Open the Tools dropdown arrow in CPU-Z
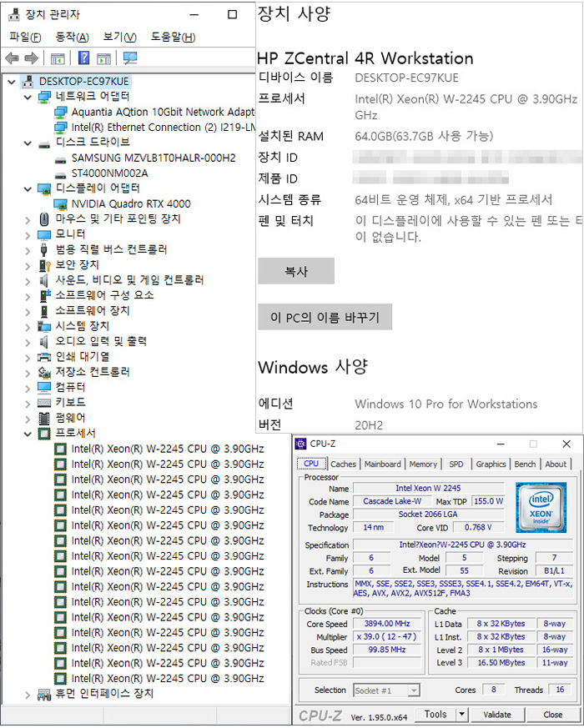Viewport: 584px width, 728px height. pyautogui.click(x=462, y=714)
